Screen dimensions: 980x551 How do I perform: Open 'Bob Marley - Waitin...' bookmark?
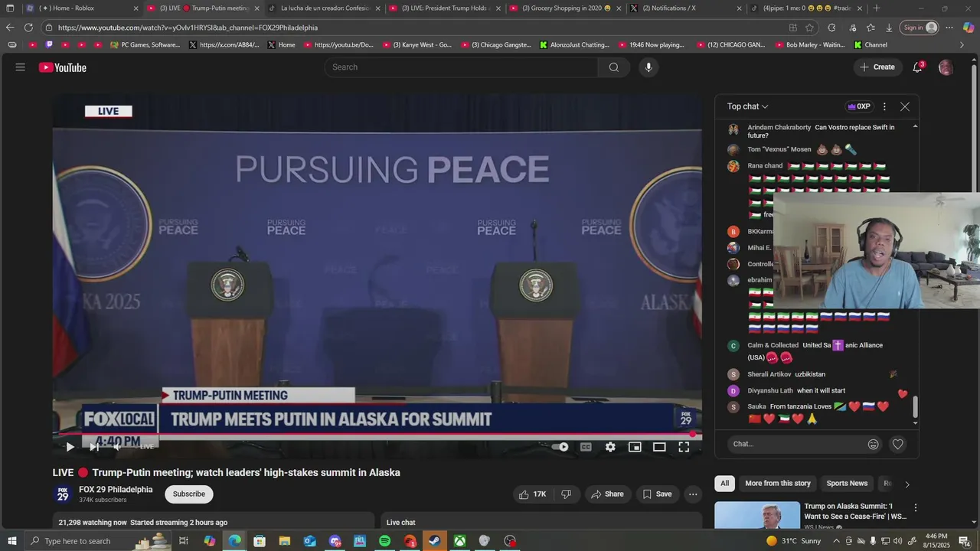809,45
